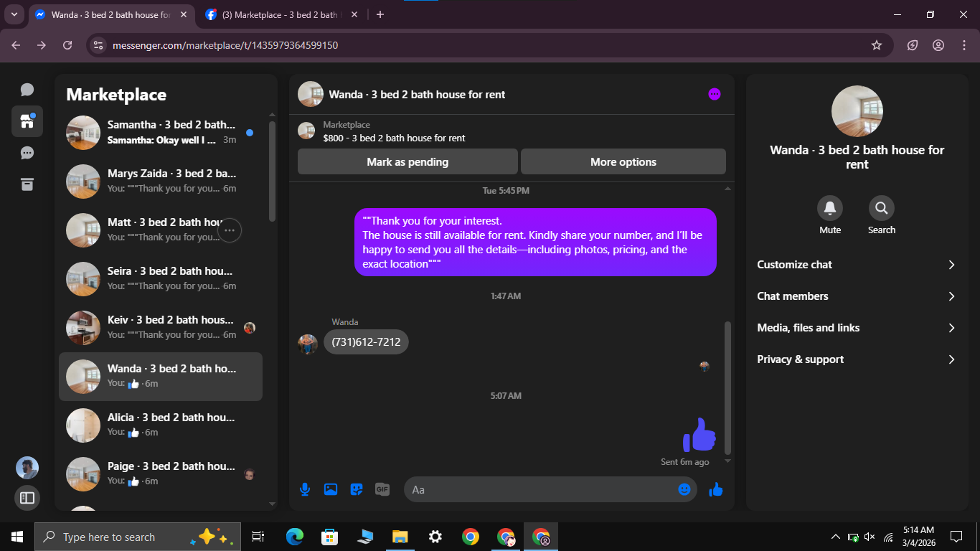This screenshot has width=980, height=551.
Task: Open the Archive sidebar icon
Action: 27,184
